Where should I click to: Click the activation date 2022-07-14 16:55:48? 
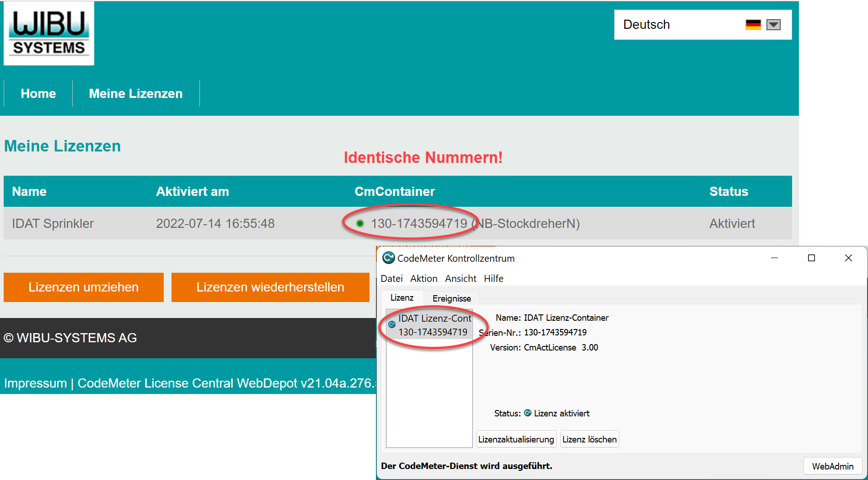pyautogui.click(x=215, y=224)
